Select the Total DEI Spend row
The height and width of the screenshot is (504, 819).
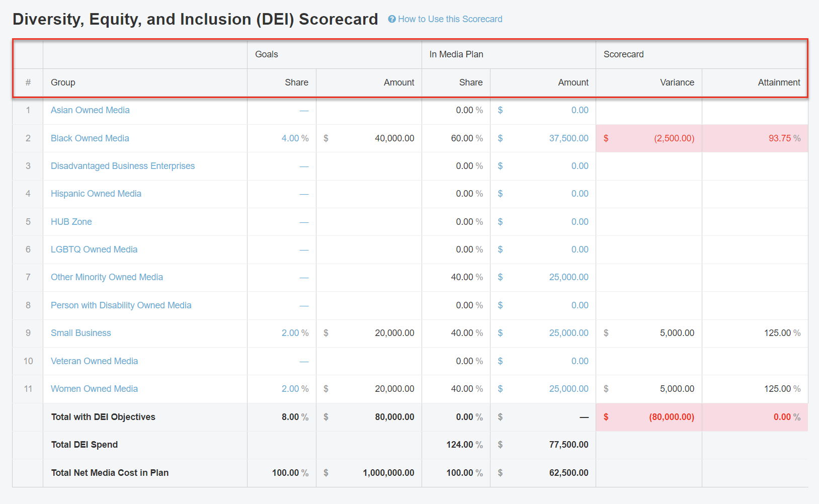(x=84, y=445)
